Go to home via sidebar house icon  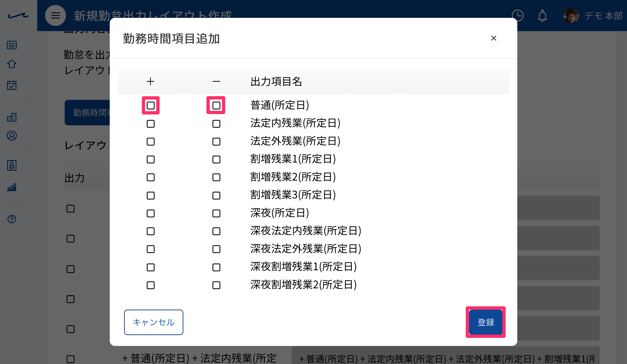(x=12, y=64)
